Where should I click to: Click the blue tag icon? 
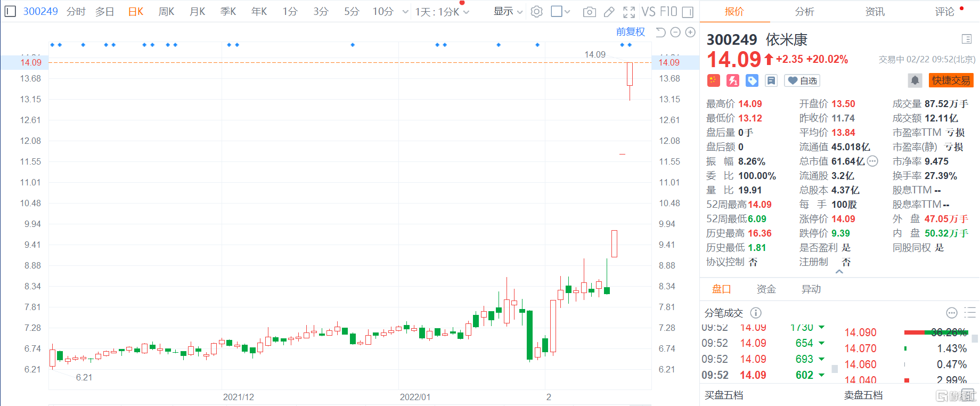752,80
